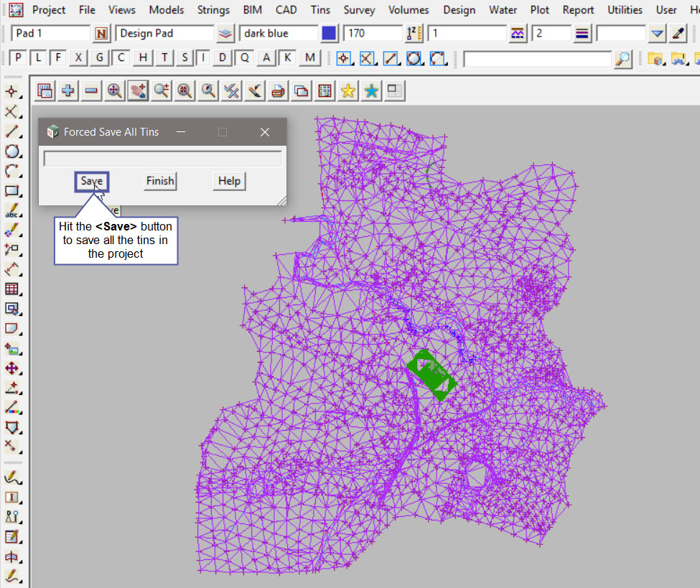Click the search field beside the magnifier

(538, 59)
